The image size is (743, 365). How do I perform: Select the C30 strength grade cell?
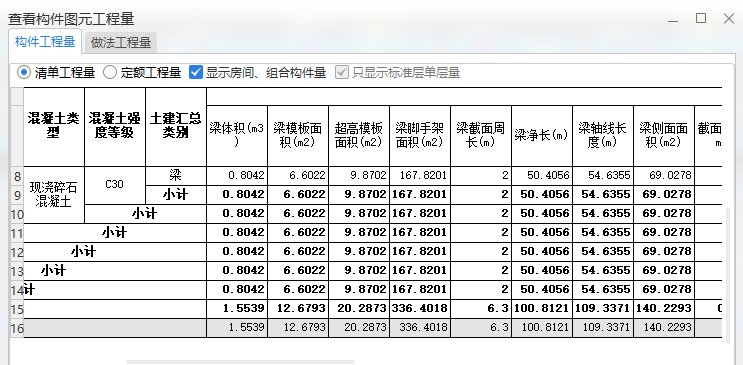[115, 185]
